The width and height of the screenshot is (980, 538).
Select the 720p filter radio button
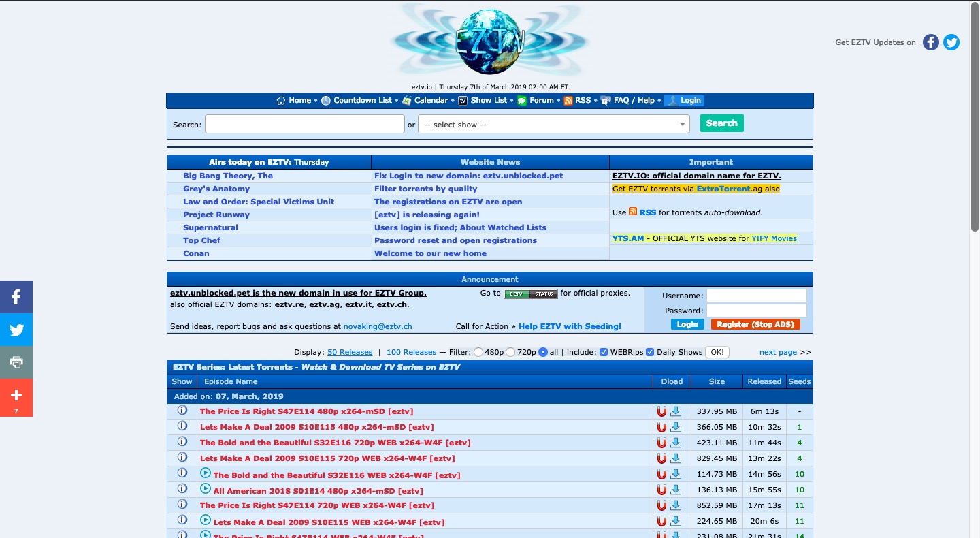(510, 352)
